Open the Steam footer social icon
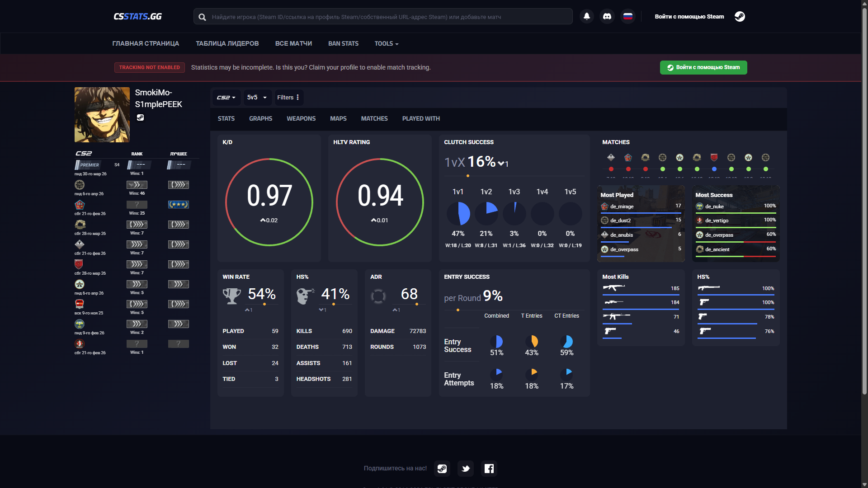This screenshot has width=868, height=488. click(x=442, y=469)
